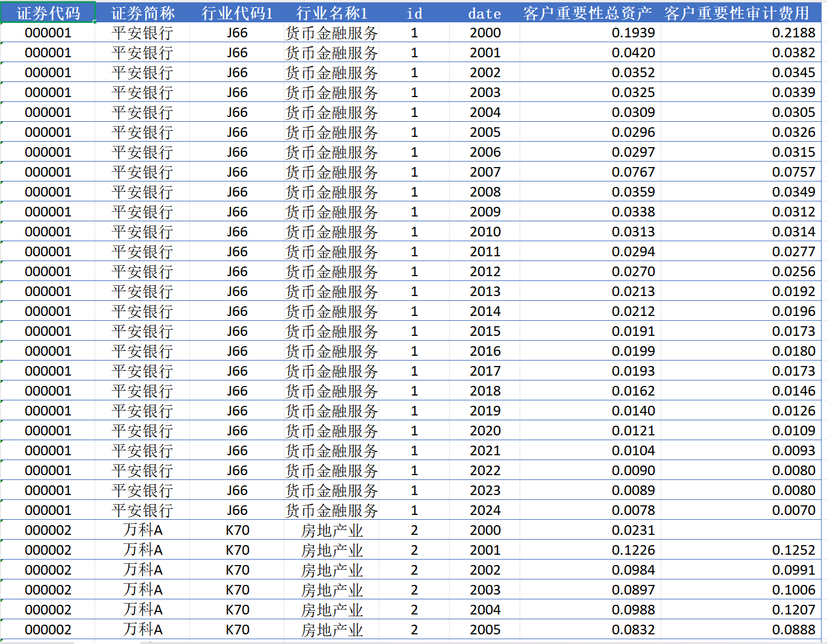The height and width of the screenshot is (644, 827).
Task: Click cell with value 0.1006
Action: [x=741, y=590]
